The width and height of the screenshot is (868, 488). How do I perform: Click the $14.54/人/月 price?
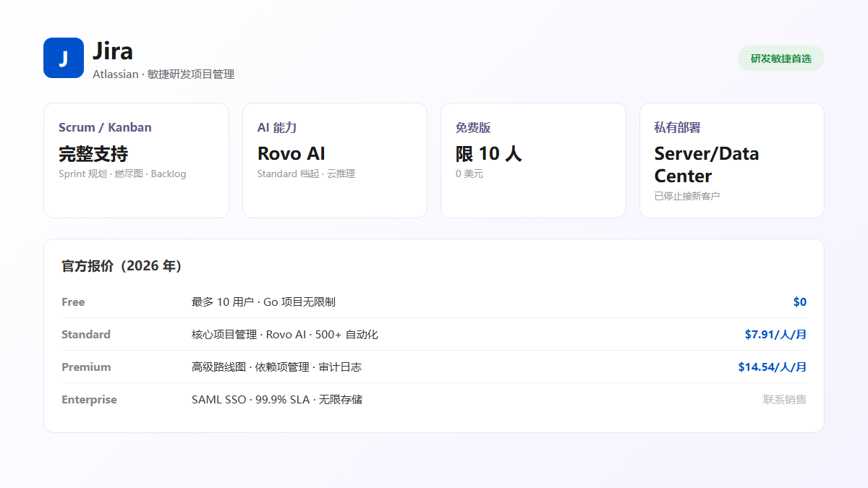[773, 367]
